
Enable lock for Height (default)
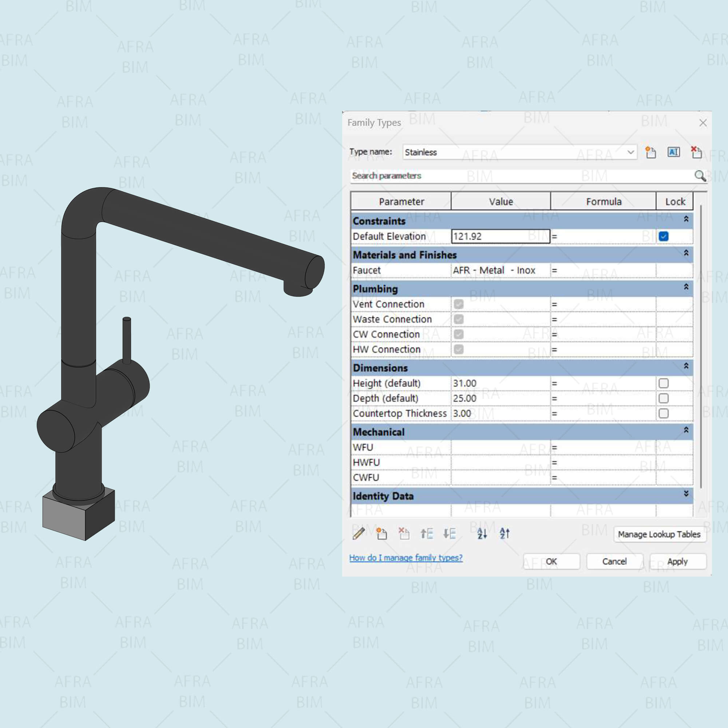664,383
